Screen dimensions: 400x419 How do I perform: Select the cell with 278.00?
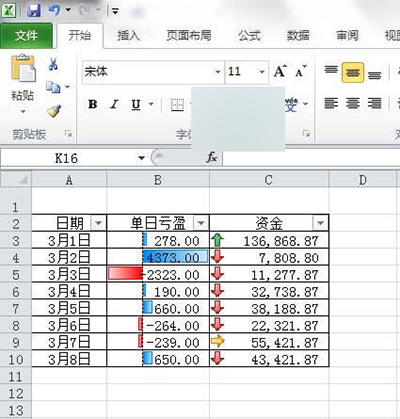pyautogui.click(x=158, y=240)
